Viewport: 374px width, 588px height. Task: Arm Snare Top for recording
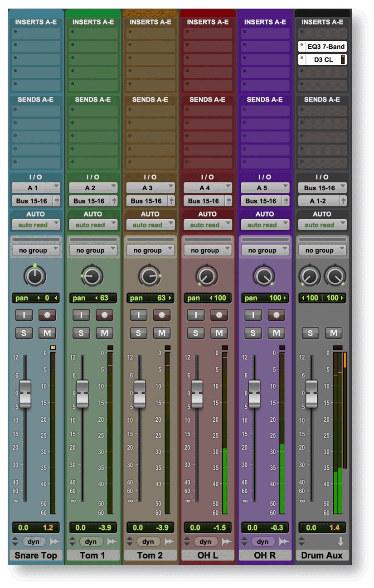coord(47,315)
